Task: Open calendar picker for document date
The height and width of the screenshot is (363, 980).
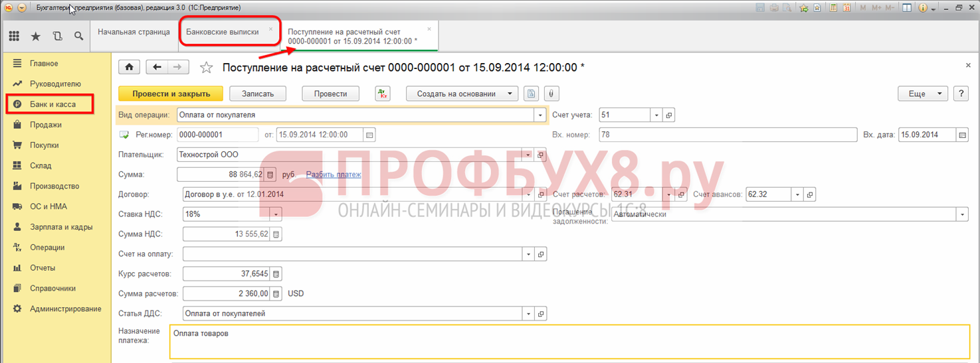Action: tap(370, 135)
